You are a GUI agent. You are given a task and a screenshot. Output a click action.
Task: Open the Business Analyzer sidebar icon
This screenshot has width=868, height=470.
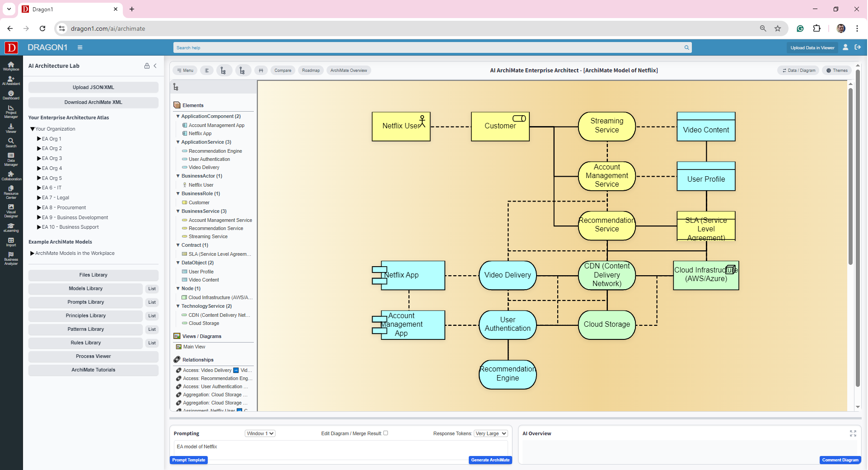tap(11, 258)
